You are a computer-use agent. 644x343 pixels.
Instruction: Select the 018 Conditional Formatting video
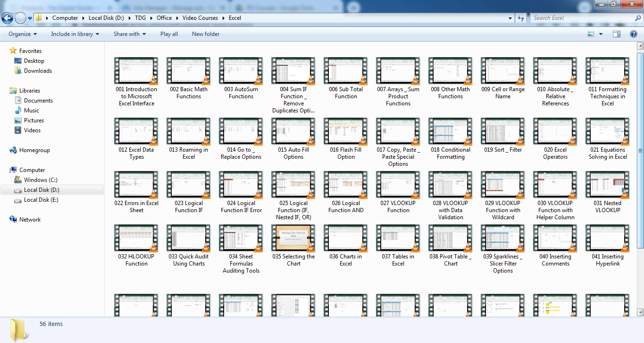(451, 139)
